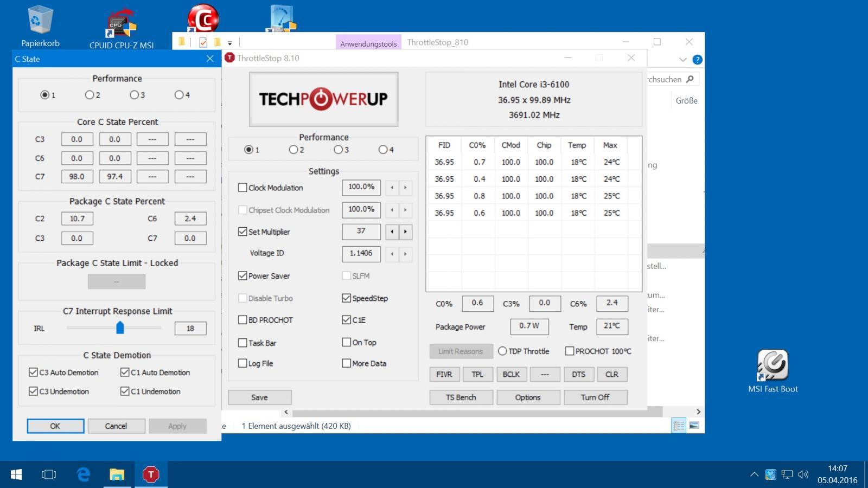This screenshot has height=488, width=868.
Task: Open the Anwendungstools ribbon tab
Action: click(x=368, y=43)
